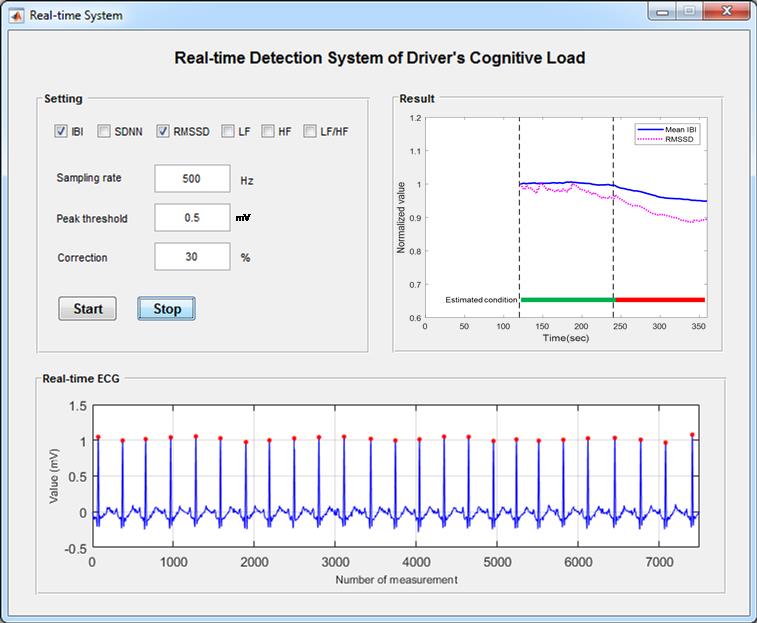Click the green estimated condition bar
Image resolution: width=757 pixels, height=623 pixels.
pos(568,300)
